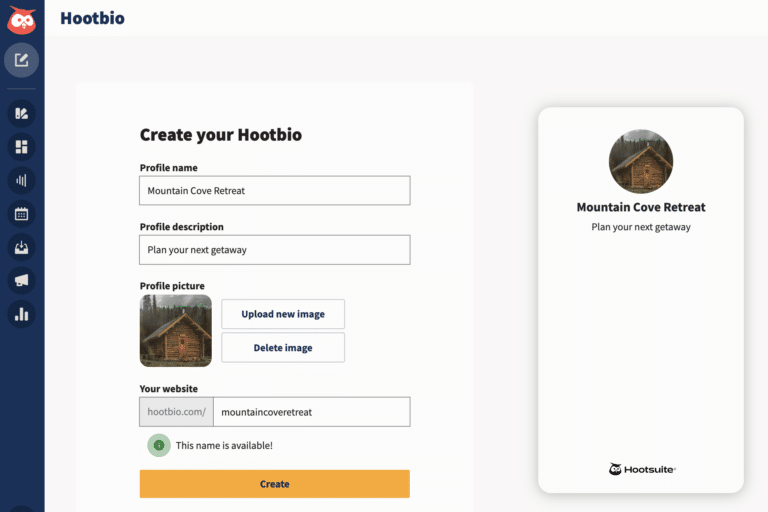Open the Inbox tray icon
Screen dimensions: 768x512
[21, 247]
